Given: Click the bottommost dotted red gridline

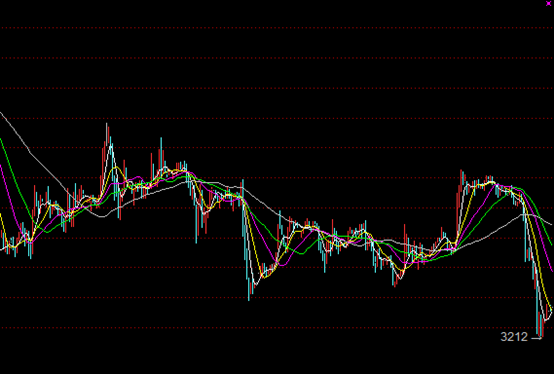Looking at the screenshot, I should (x=277, y=327).
